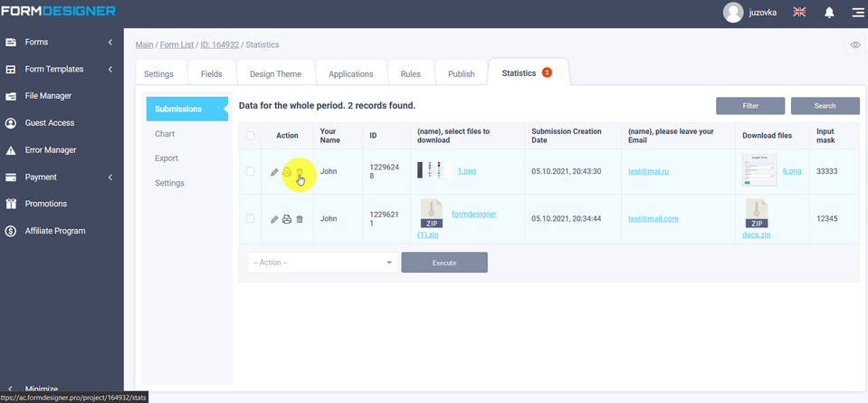Click the eye preview icon
868x403 pixels.
pos(855,44)
